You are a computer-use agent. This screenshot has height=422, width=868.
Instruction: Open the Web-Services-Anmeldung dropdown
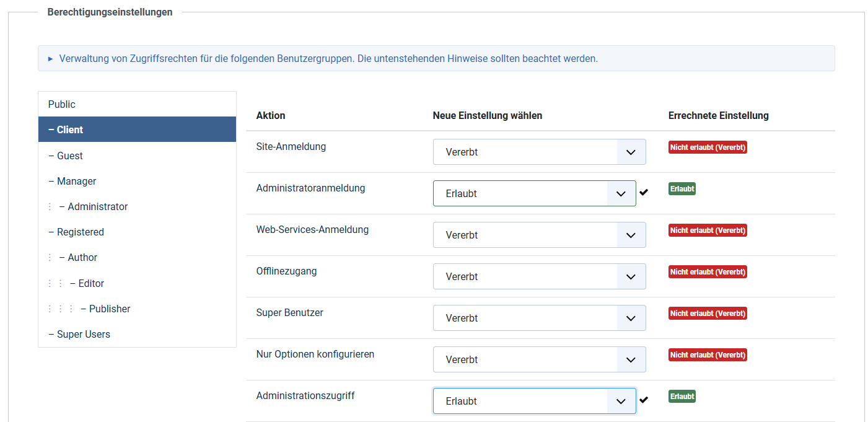click(539, 235)
